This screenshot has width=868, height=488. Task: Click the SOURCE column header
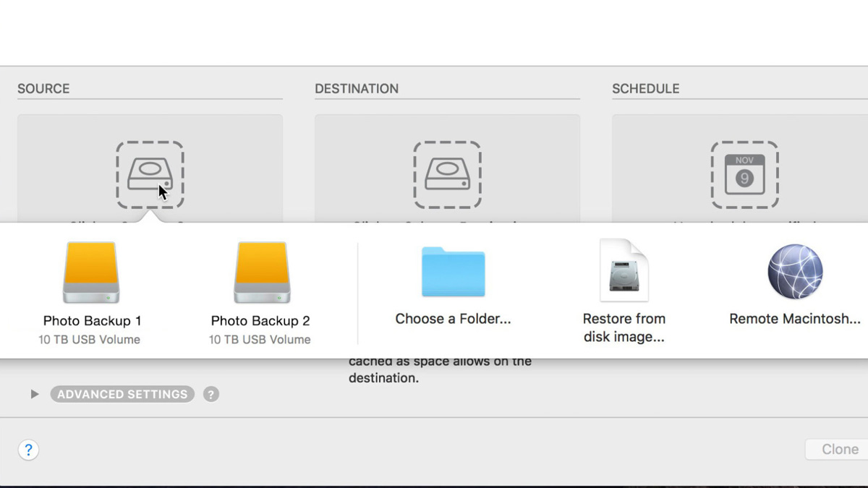(x=43, y=88)
